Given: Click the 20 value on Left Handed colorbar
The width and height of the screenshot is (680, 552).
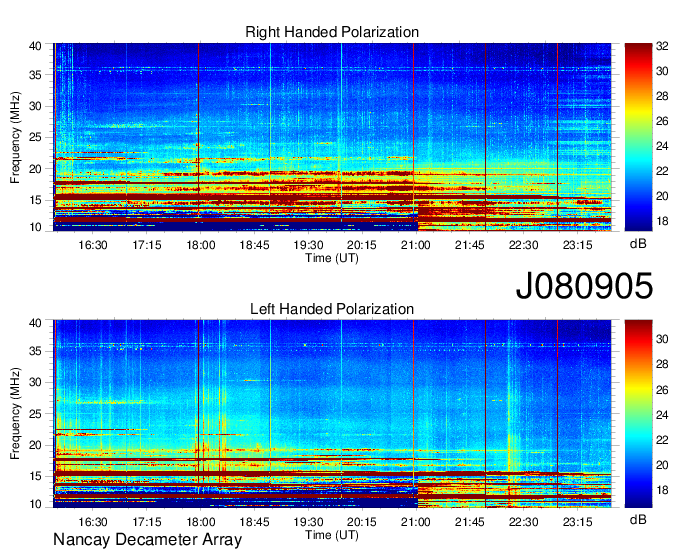Looking at the screenshot, I should (662, 465).
